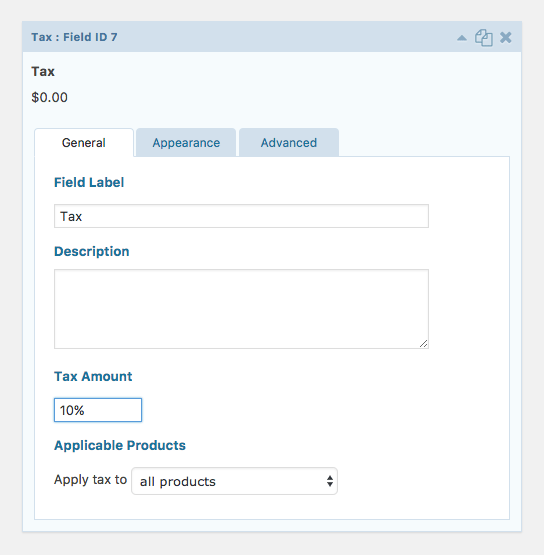
Task: Click inside the Description text area
Action: [x=241, y=309]
